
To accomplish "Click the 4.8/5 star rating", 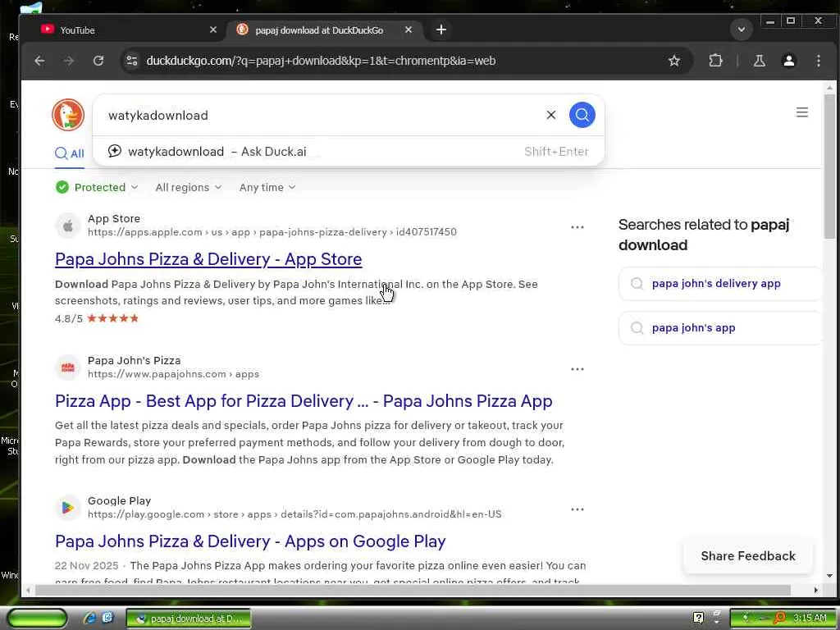I will [97, 319].
